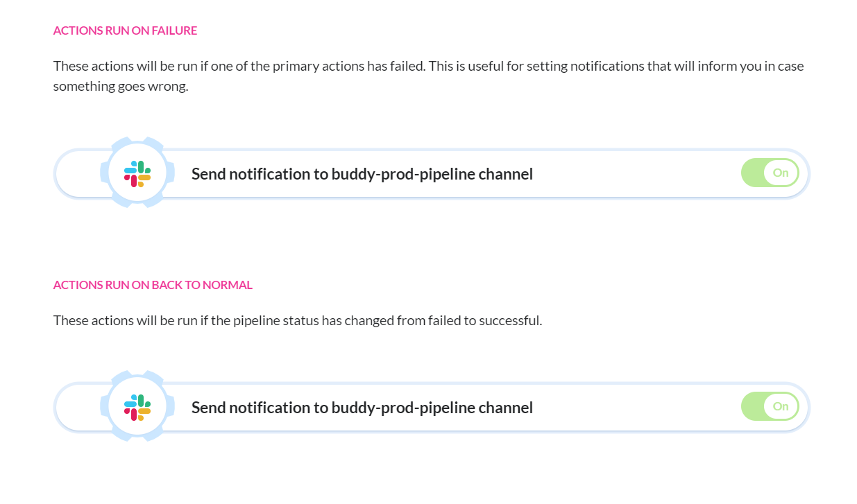This screenshot has width=857, height=504.
Task: Click the left rounded end of the back-to-normal action row
Action: (76, 407)
